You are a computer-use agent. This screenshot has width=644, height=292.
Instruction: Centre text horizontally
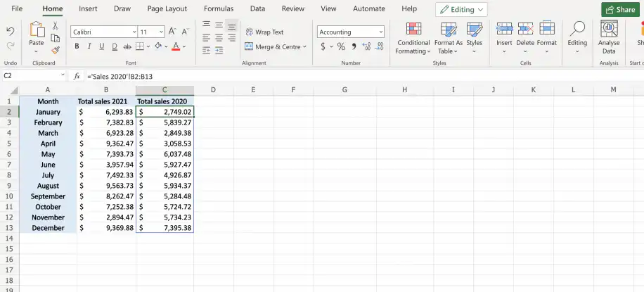pos(219,38)
